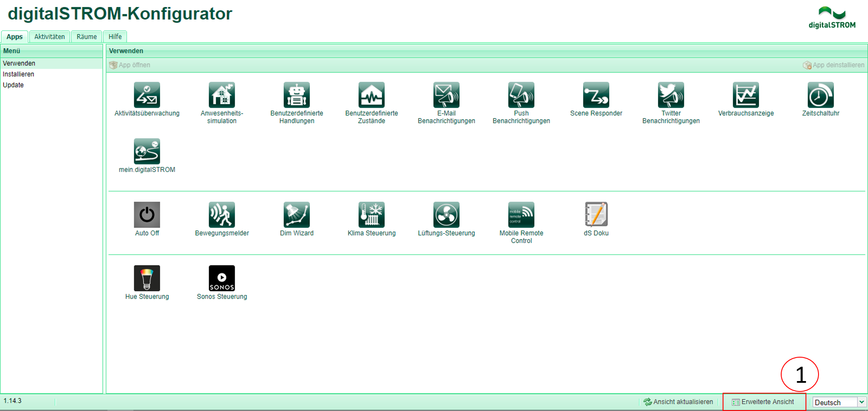
Task: Open E-Mail Benachrichtigungen app icon
Action: (446, 95)
